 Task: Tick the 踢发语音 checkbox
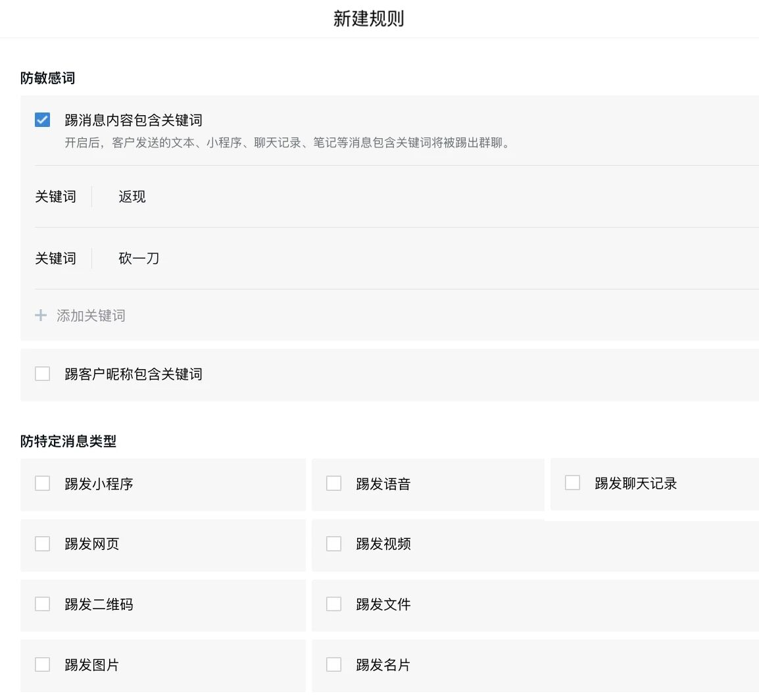pyautogui.click(x=333, y=484)
